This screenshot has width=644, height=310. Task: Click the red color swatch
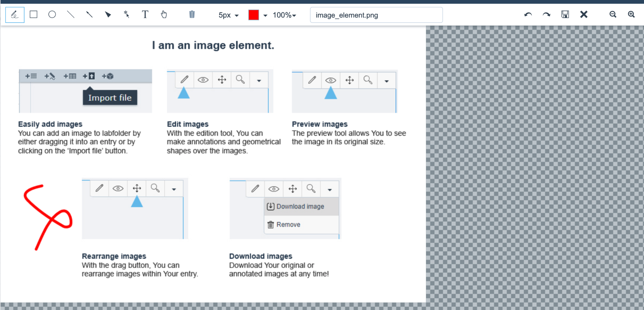254,15
